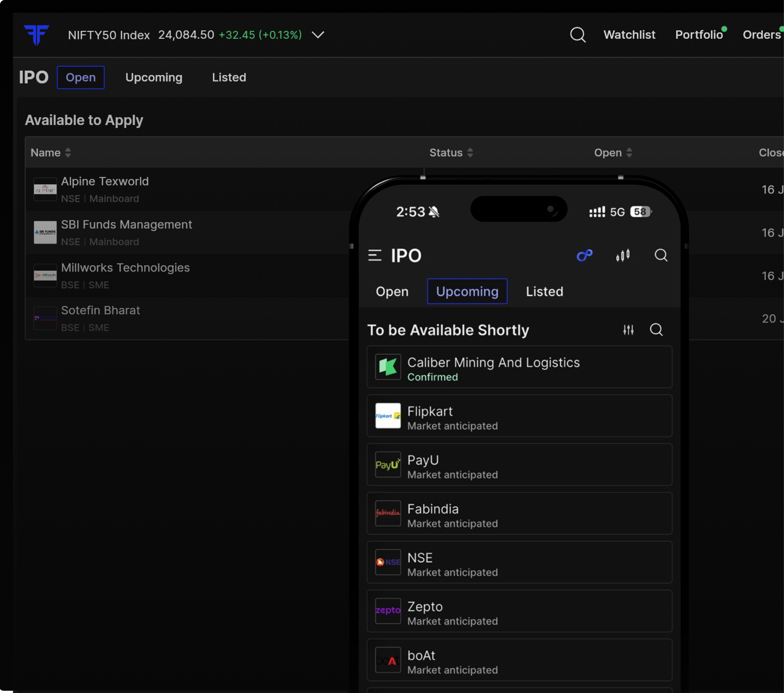Sort the table by Status column

[451, 153]
